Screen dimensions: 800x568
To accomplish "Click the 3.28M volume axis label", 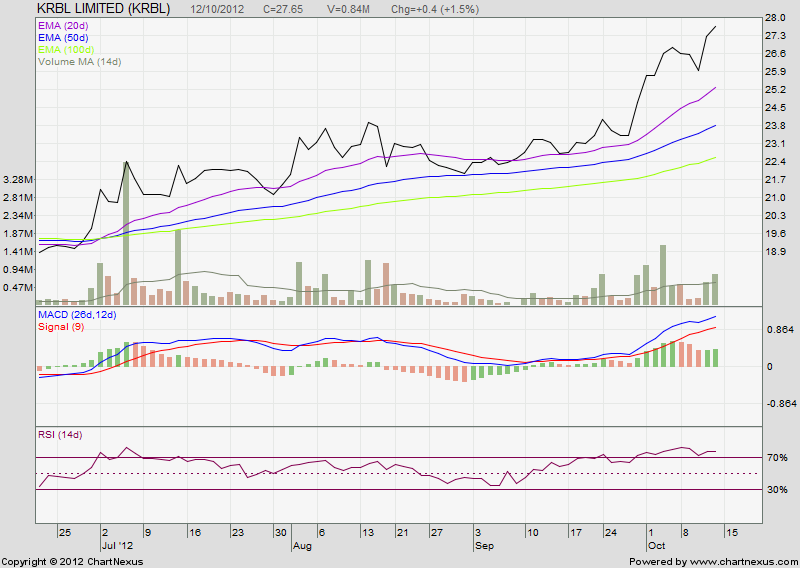I will tap(18, 180).
